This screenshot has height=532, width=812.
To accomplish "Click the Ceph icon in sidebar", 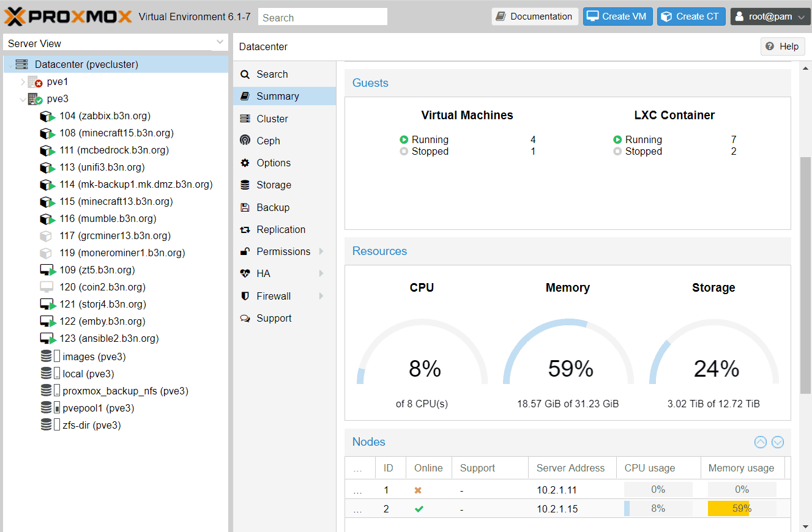I will pos(245,141).
